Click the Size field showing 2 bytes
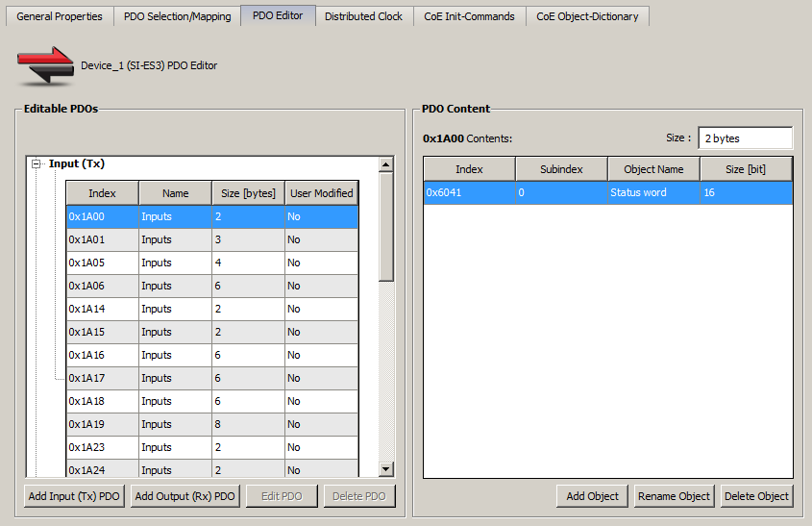Viewport: 812px width, 526px height. pyautogui.click(x=745, y=138)
